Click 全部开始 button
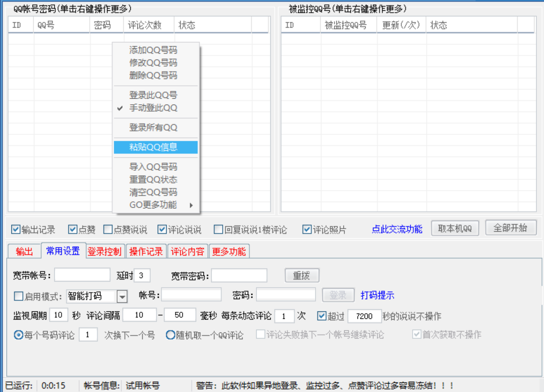 (510, 228)
